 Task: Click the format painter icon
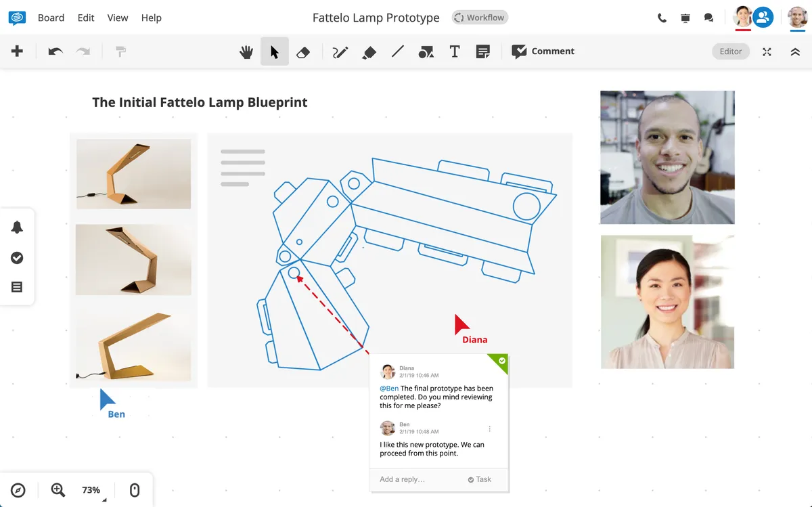click(x=121, y=51)
